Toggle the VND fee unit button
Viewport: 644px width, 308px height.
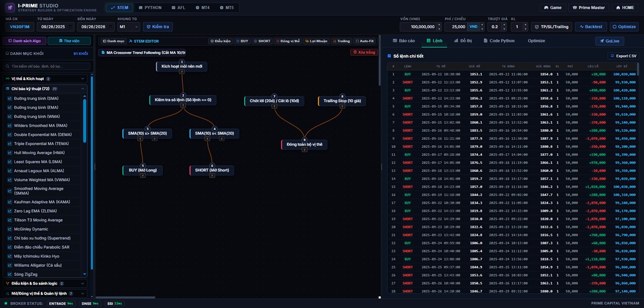(473, 27)
